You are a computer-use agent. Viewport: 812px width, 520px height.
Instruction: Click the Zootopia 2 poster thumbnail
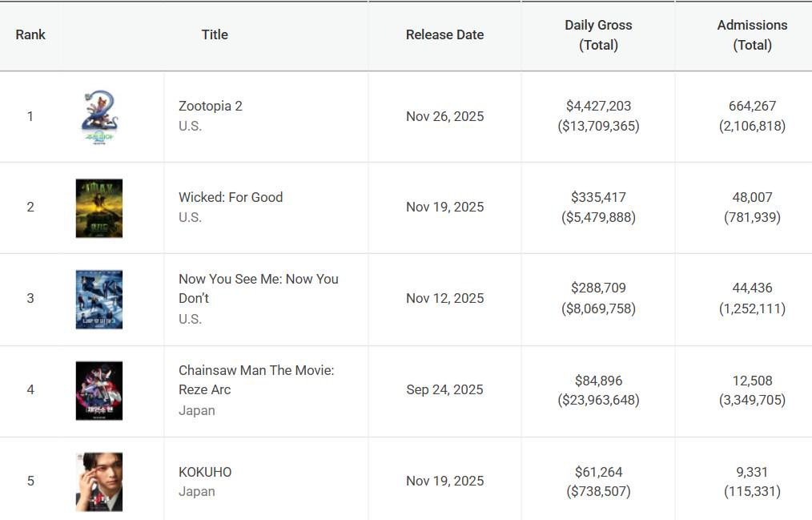(x=99, y=117)
